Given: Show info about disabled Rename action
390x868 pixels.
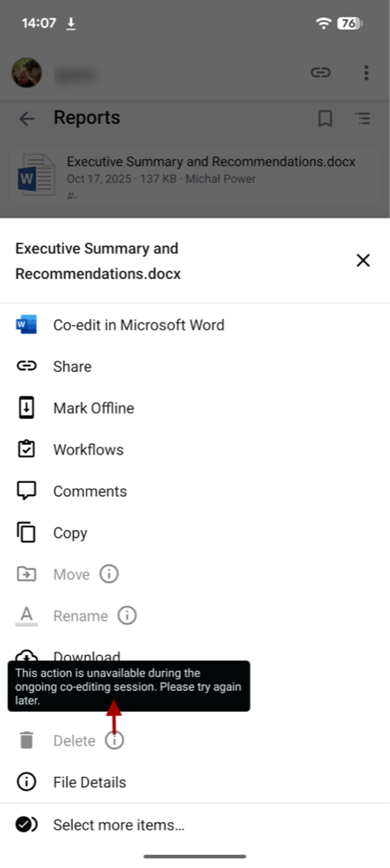Looking at the screenshot, I should 127,615.
